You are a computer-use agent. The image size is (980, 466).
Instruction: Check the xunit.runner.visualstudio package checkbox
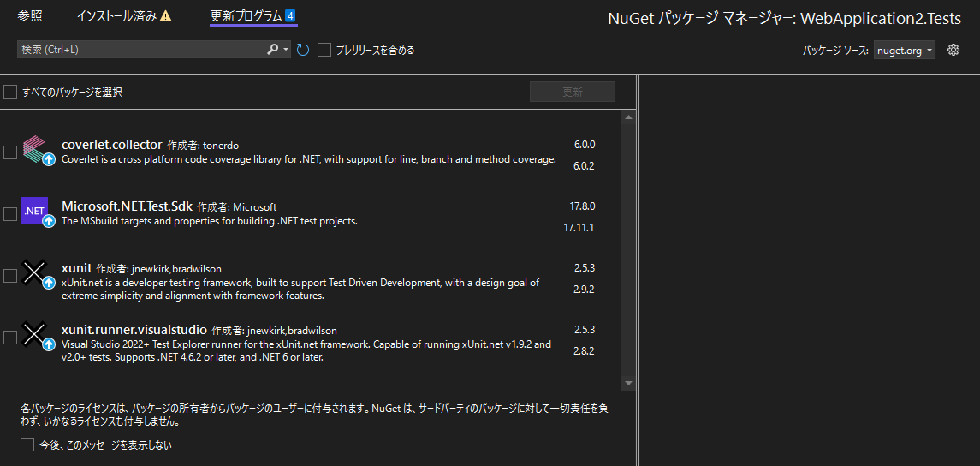click(x=10, y=338)
